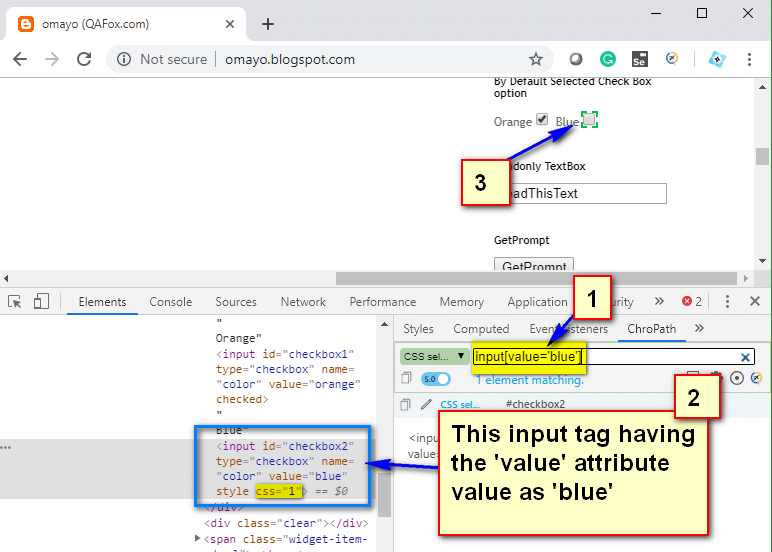The height and width of the screenshot is (552, 772).
Task: Click the CSS sel... row label link
Action: pos(459,404)
